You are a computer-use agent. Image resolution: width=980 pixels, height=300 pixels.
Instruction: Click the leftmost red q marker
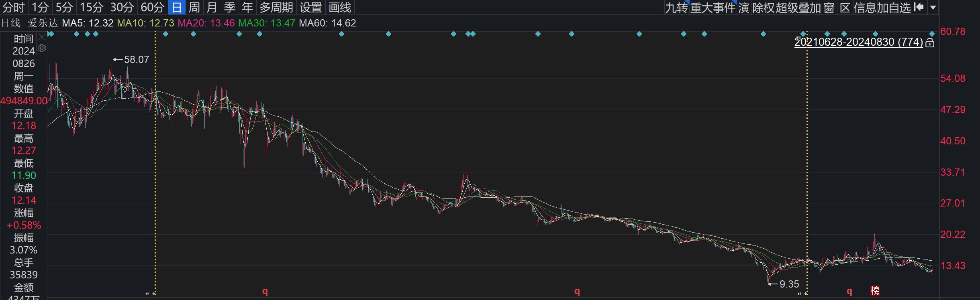(x=265, y=291)
